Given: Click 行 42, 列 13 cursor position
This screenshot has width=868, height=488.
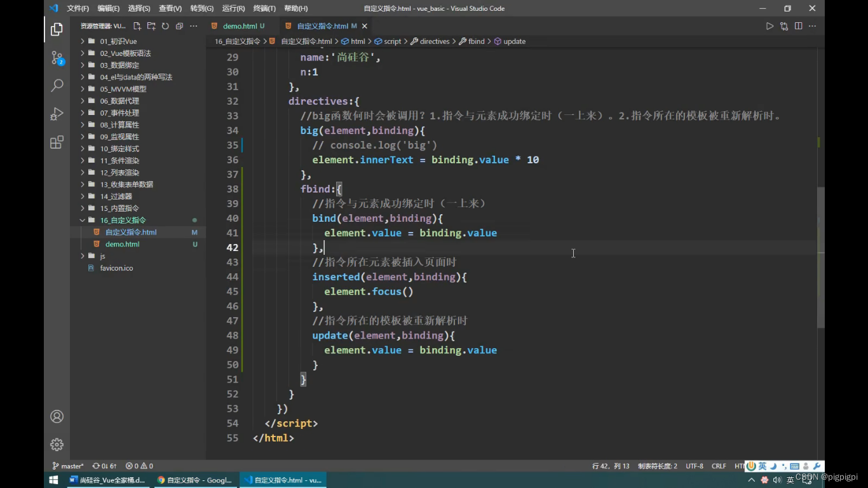Looking at the screenshot, I should coord(611,466).
